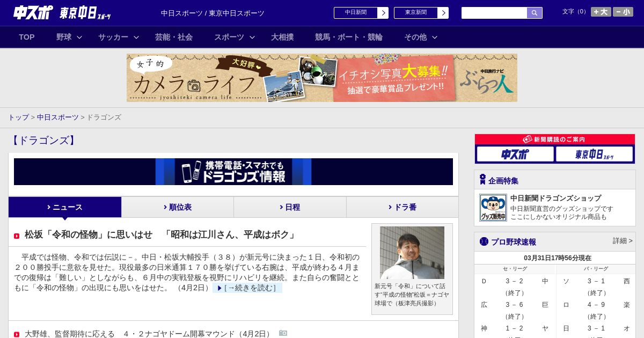The image size is (644, 338).
Task: Click the 中日スポーツ / 東京中日スポーツ header text
Action: coord(213,13)
